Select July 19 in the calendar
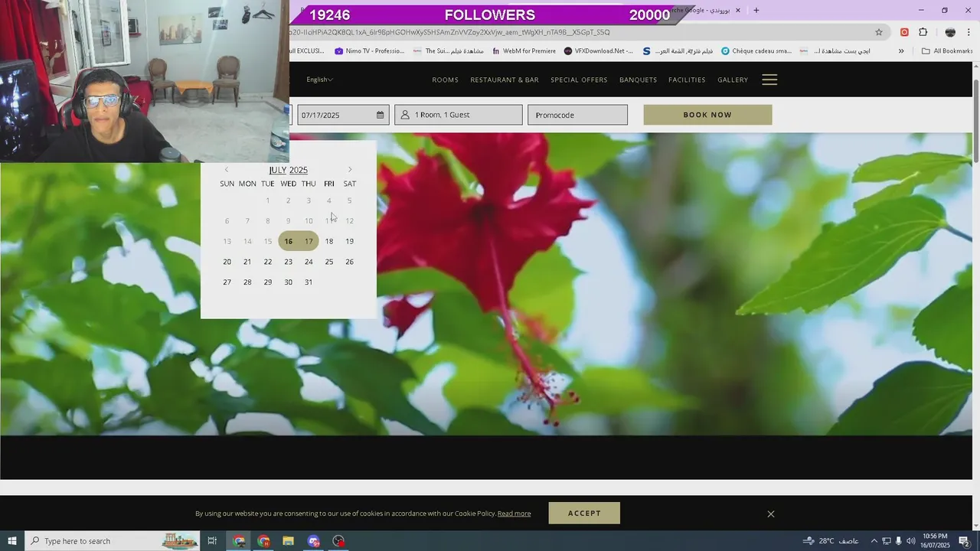 pyautogui.click(x=349, y=241)
